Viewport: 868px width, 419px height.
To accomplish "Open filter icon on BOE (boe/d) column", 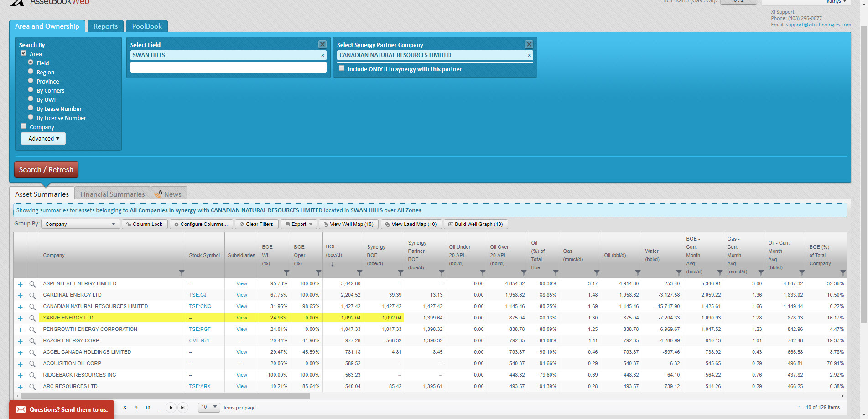I will [x=359, y=273].
